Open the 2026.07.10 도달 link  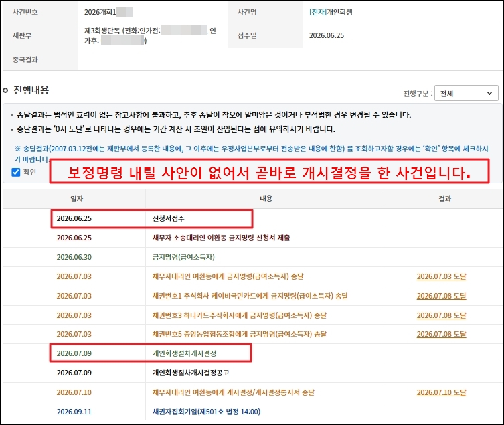tap(441, 392)
